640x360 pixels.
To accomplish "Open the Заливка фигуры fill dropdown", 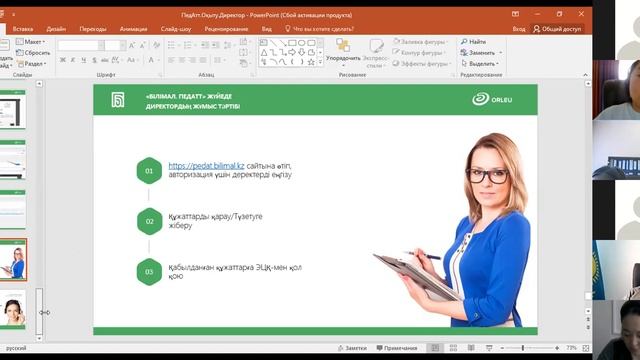I will pos(420,42).
